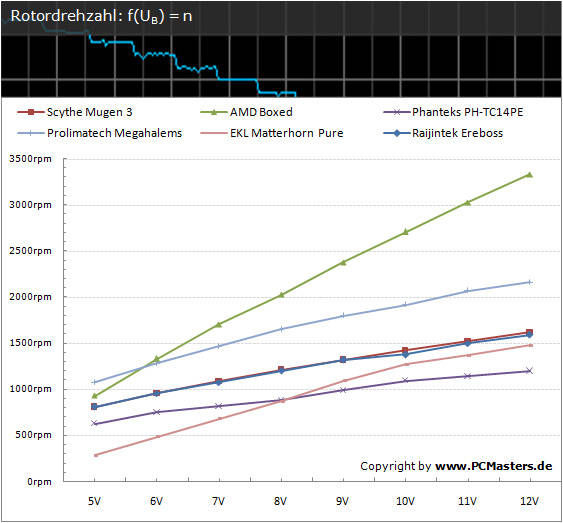Click the Prolimatech Megahalems data point at 12V
The width and height of the screenshot is (563, 523).
click(x=529, y=282)
